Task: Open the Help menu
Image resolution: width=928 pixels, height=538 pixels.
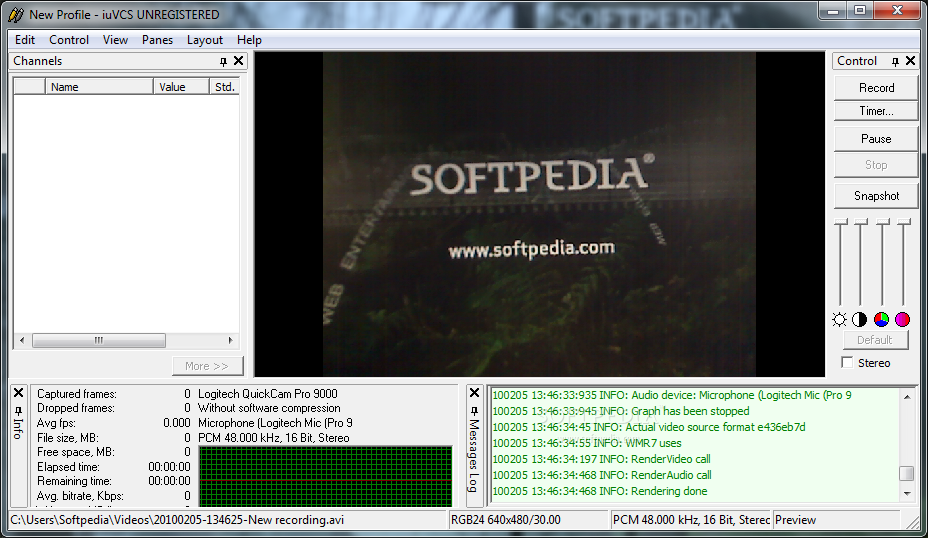Action: click(x=249, y=40)
